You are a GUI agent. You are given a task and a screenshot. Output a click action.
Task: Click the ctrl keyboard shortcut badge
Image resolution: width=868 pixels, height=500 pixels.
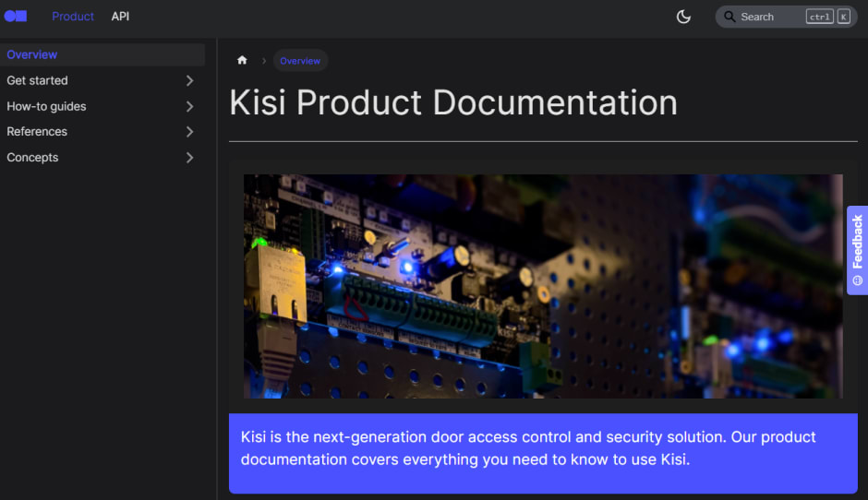tap(819, 17)
